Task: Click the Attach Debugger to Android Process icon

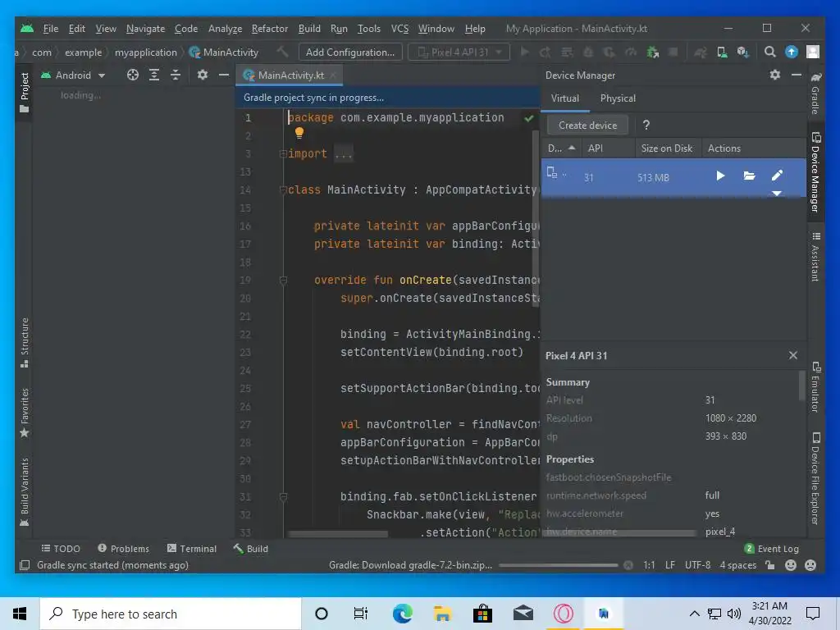Action: click(652, 52)
